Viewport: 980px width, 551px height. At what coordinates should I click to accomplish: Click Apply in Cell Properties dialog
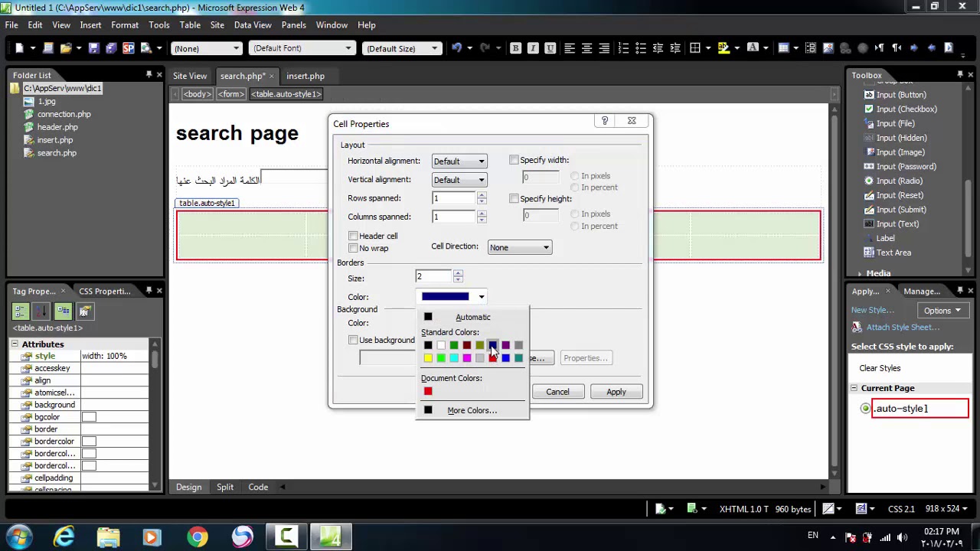pos(616,392)
